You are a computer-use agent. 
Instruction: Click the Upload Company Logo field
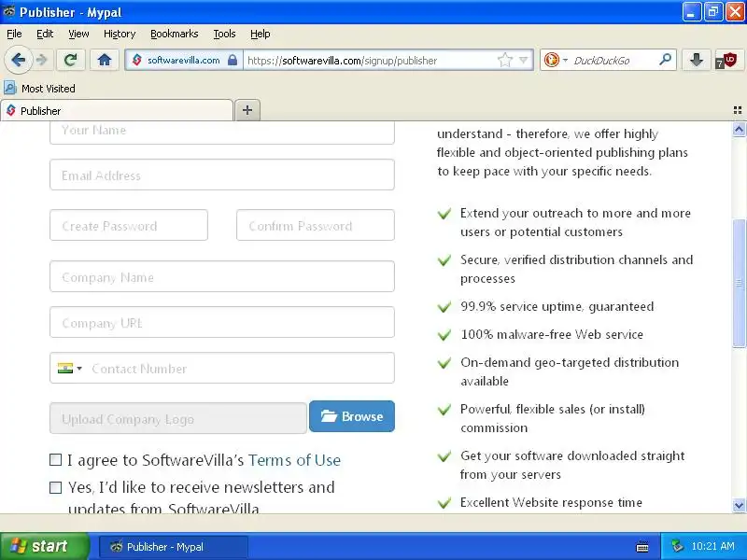[178, 418]
